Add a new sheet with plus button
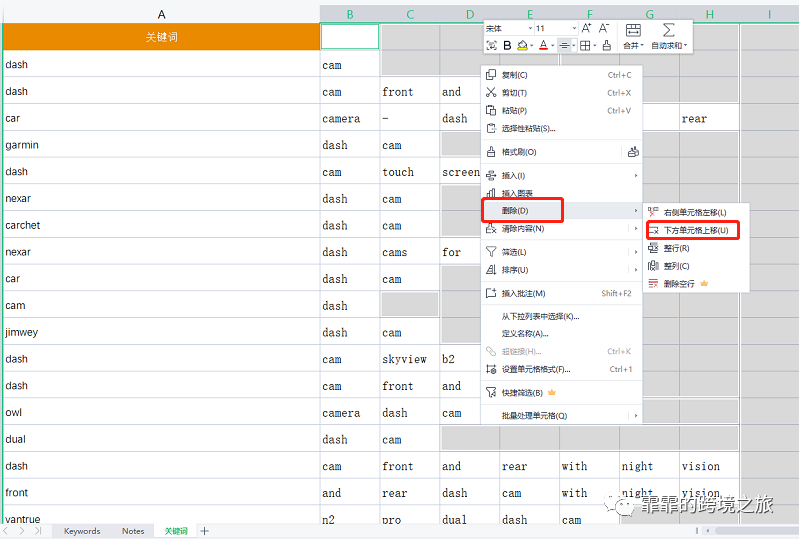This screenshot has height=539, width=799. (204, 531)
